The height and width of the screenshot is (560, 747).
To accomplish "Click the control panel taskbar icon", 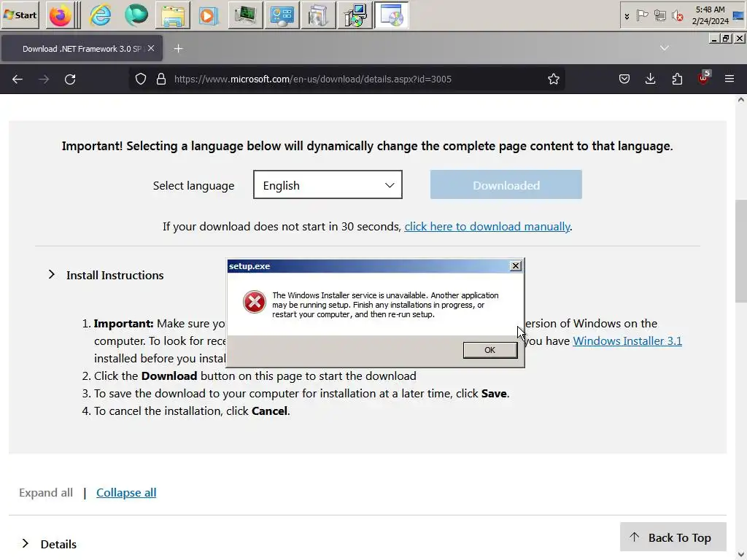I will click(x=282, y=15).
